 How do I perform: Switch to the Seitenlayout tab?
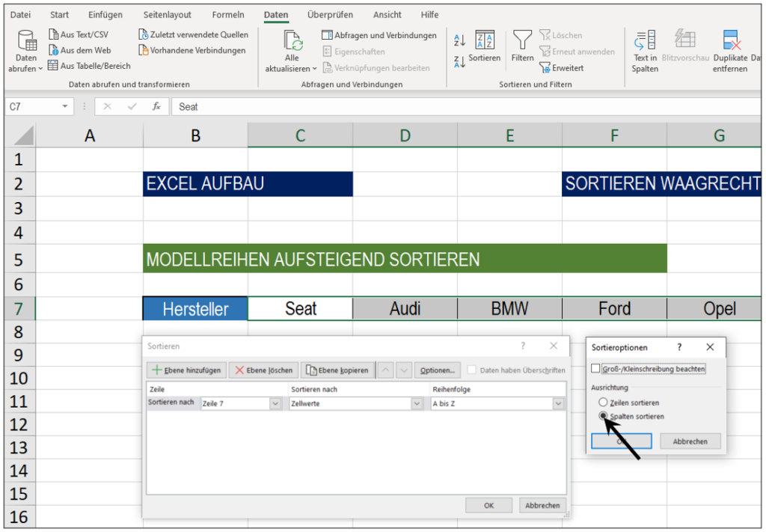(x=167, y=15)
